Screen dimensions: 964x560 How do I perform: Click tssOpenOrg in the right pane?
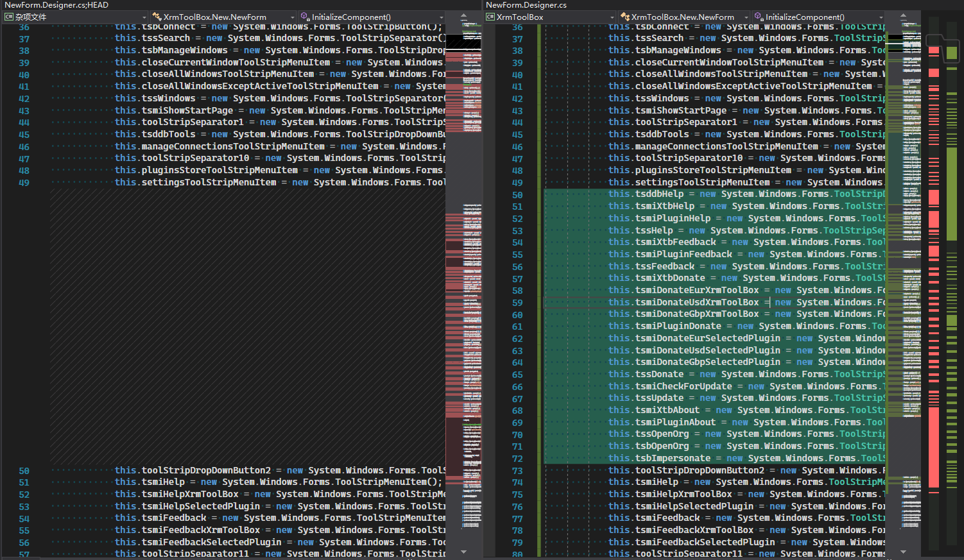[x=662, y=434]
